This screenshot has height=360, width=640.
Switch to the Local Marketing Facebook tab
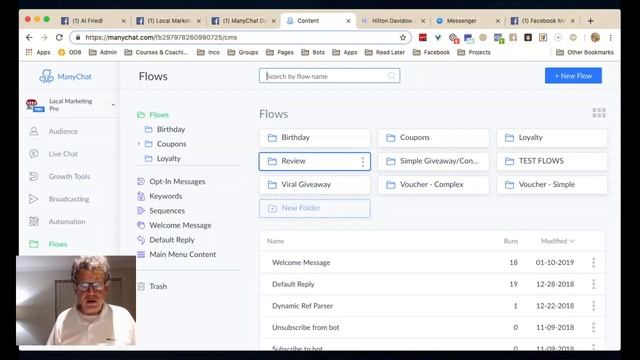(x=169, y=21)
